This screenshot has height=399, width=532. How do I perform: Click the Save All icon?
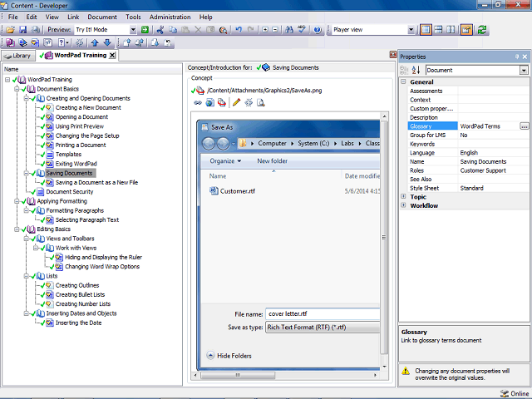[x=35, y=30]
